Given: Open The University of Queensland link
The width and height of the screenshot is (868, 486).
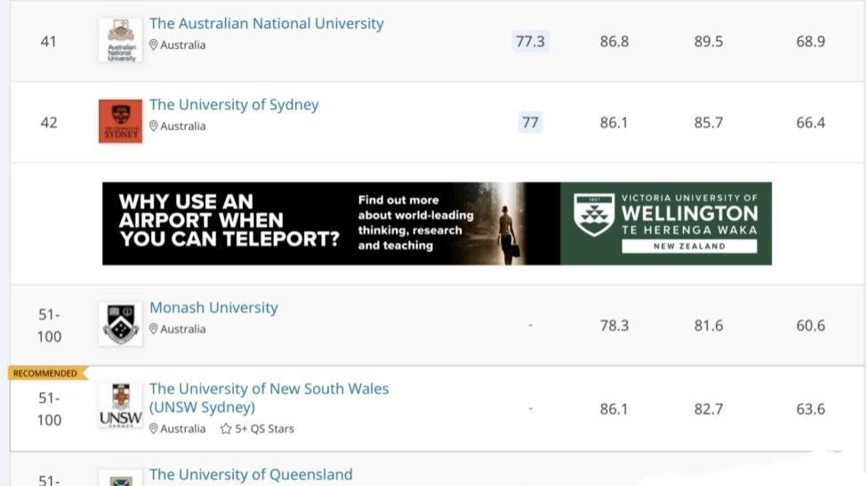Looking at the screenshot, I should 251,474.
